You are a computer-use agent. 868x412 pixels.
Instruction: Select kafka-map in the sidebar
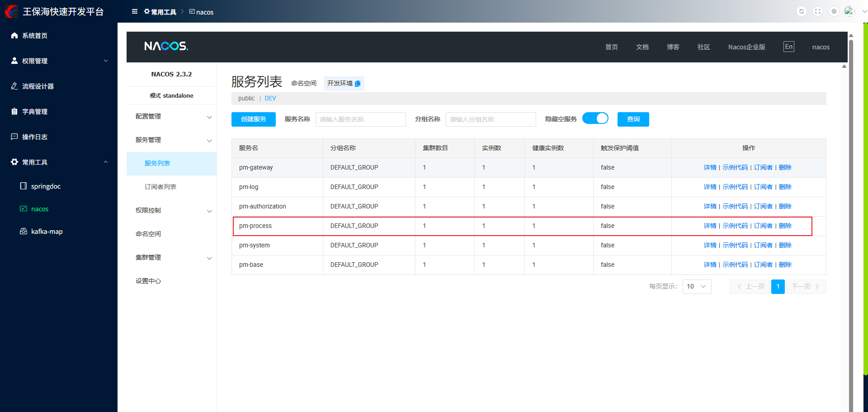click(x=59, y=231)
